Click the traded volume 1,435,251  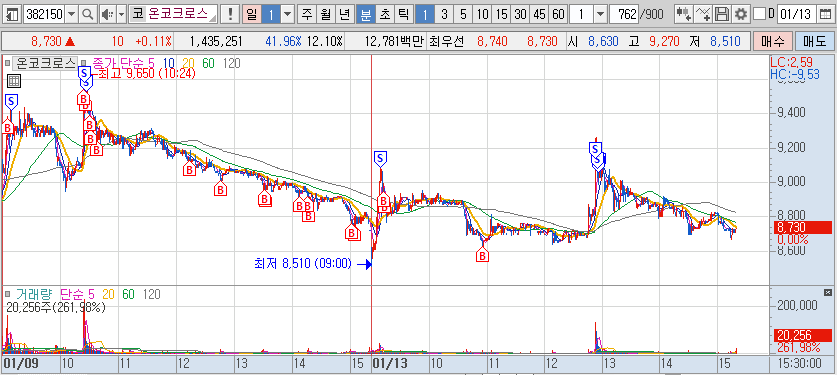[215, 41]
